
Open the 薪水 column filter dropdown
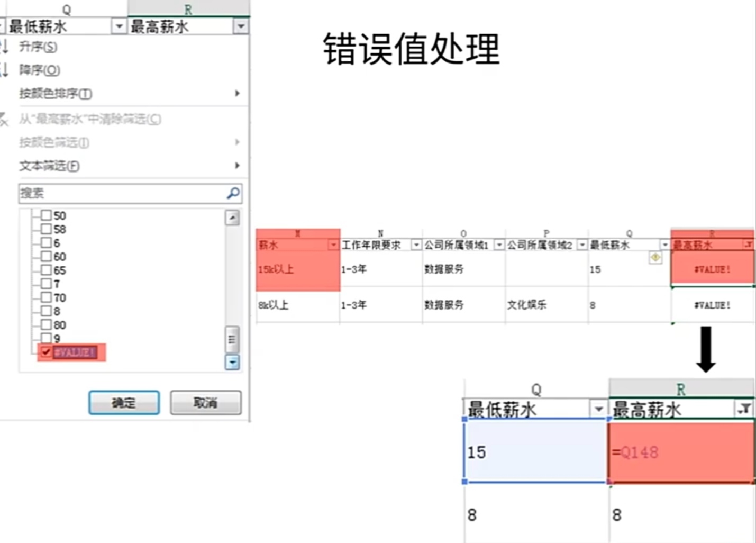[x=333, y=245]
